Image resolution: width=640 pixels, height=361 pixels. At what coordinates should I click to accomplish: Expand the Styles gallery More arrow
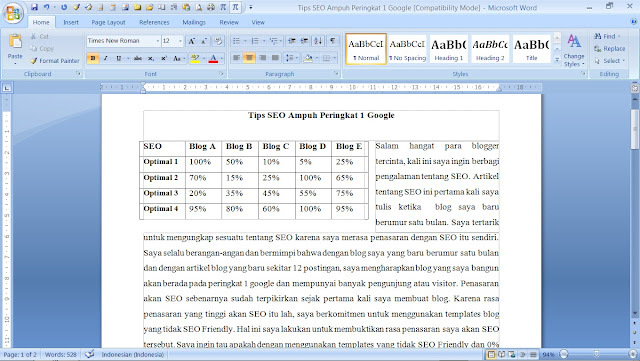(557, 60)
